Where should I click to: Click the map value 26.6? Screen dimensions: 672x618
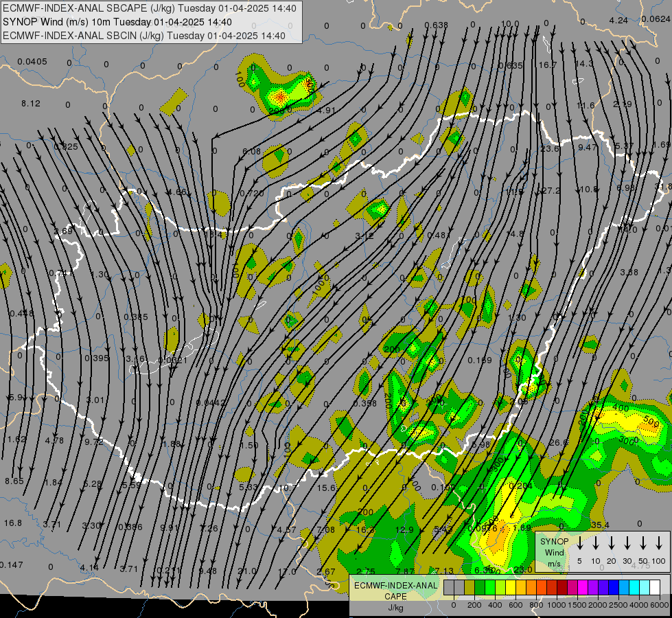(x=559, y=442)
